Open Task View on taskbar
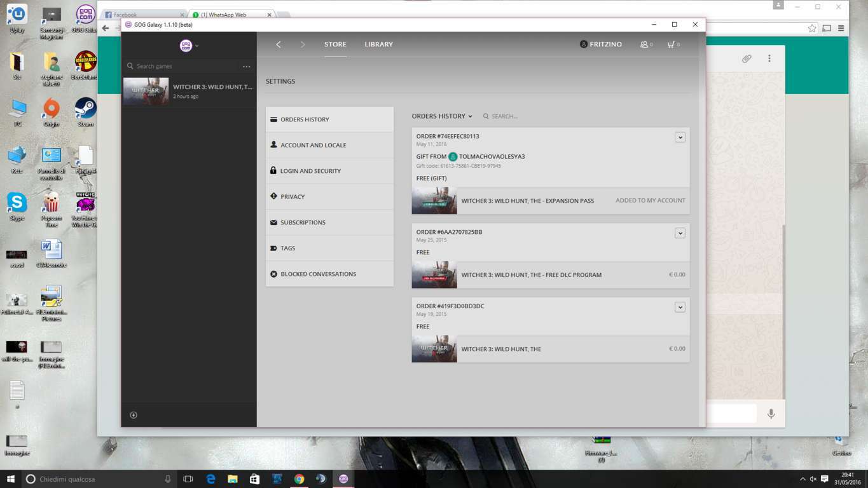The image size is (868, 488). pyautogui.click(x=188, y=479)
